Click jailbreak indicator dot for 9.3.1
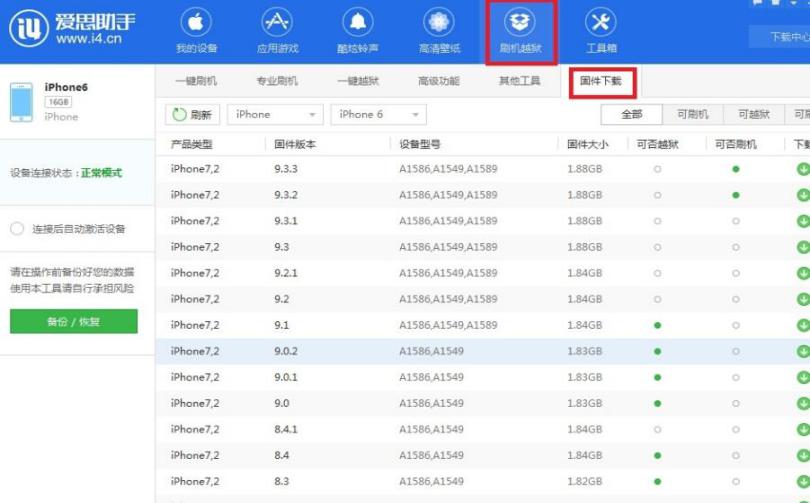810x503 pixels. (657, 221)
